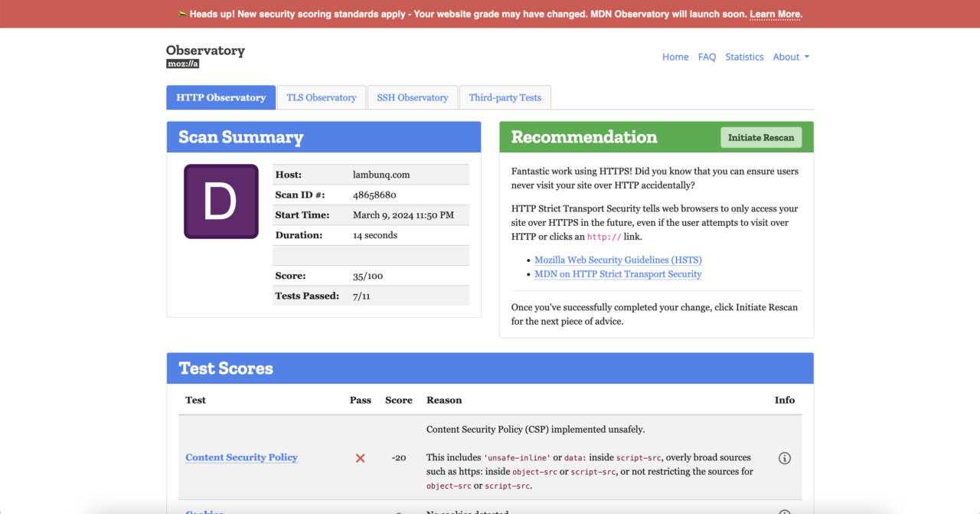
Task: Click the warning icon in top banner
Action: (x=182, y=14)
